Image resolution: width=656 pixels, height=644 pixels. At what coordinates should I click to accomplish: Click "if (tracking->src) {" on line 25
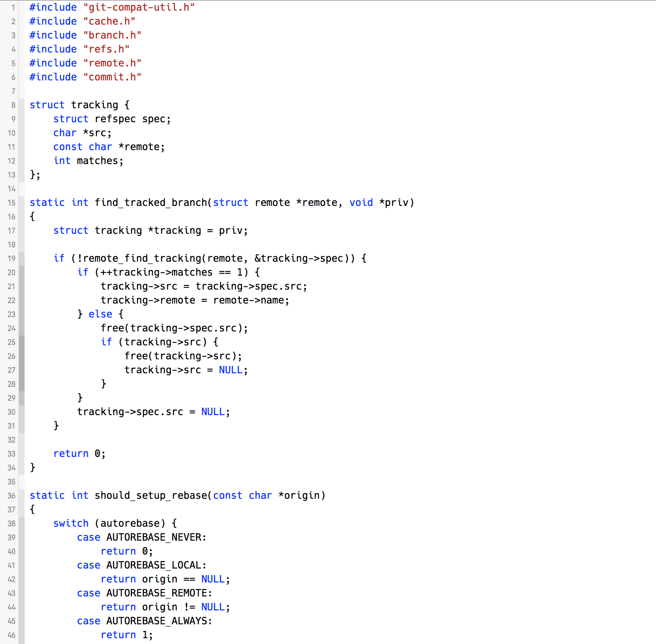point(159,342)
